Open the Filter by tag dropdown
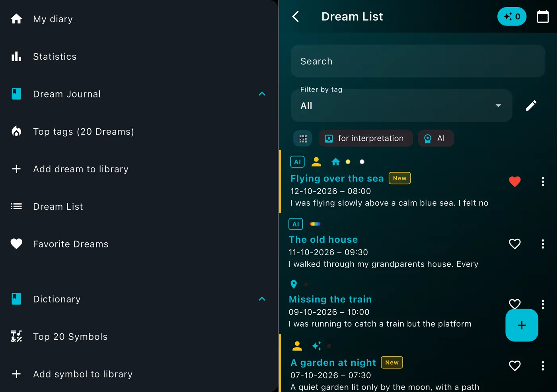This screenshot has height=392, width=557. pos(401,105)
